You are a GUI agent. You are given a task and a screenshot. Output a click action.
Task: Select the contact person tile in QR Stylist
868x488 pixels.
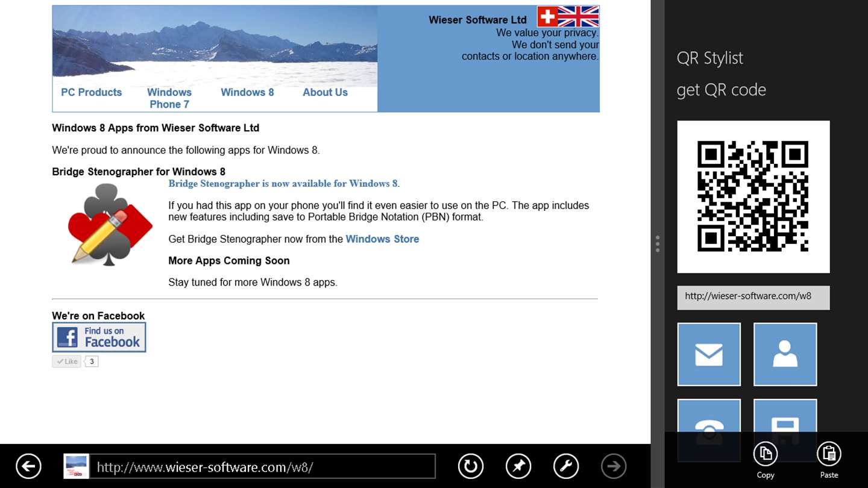(x=785, y=354)
